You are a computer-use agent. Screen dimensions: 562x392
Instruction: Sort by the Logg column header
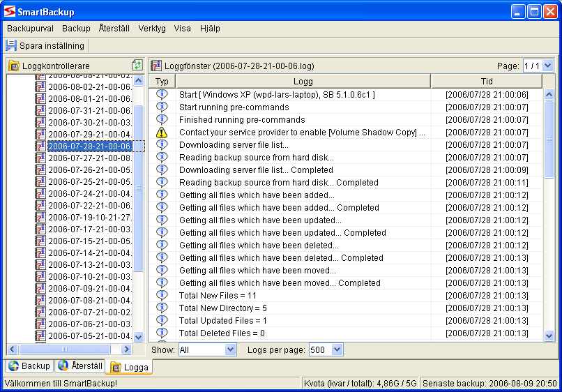pos(303,82)
